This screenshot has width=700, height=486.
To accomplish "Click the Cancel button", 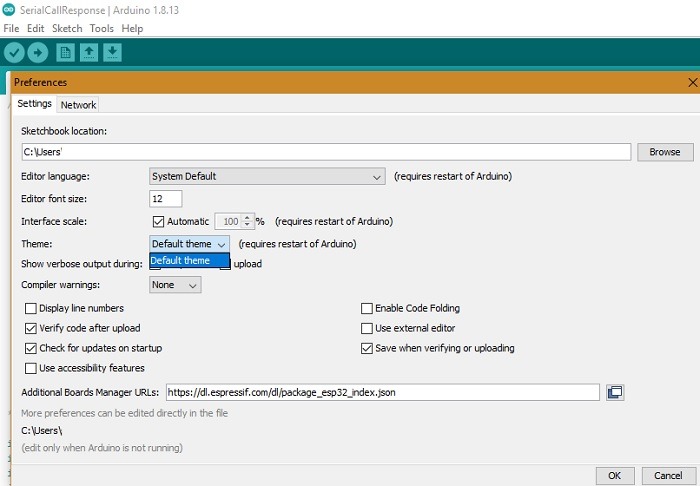I will pos(668,476).
